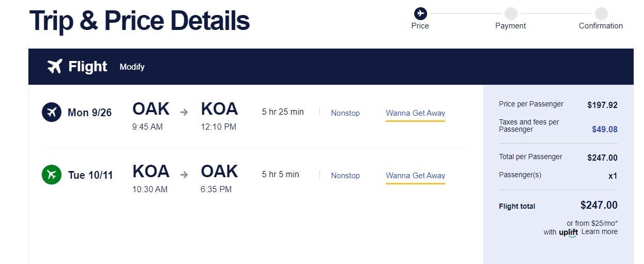
Task: Open Wanna Get Away fare for Tue 10/11
Action: pyautogui.click(x=415, y=176)
